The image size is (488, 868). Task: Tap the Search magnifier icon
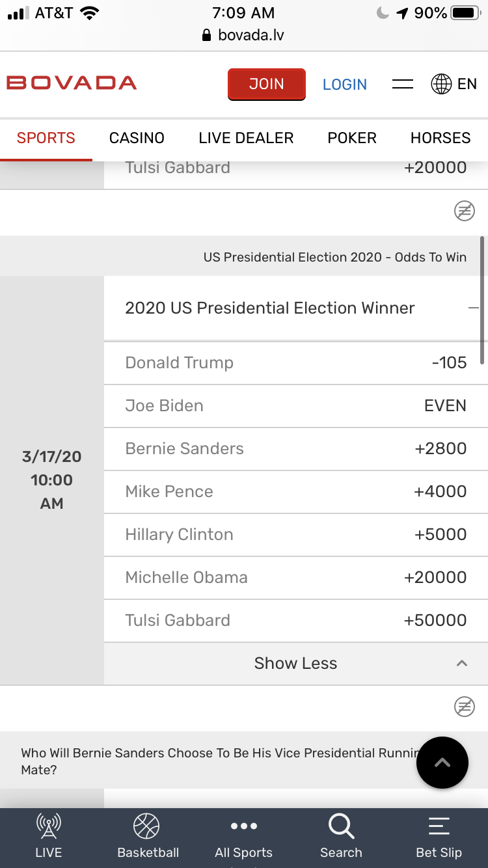[341, 826]
